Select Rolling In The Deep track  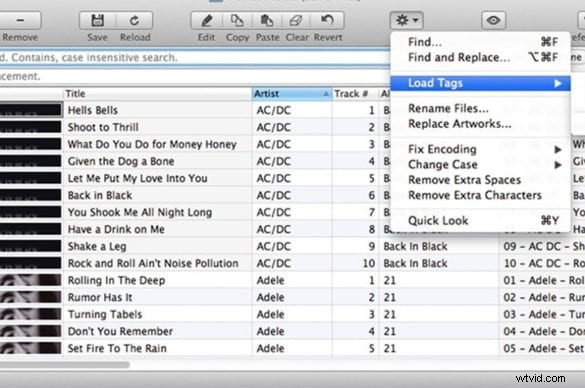tap(116, 281)
